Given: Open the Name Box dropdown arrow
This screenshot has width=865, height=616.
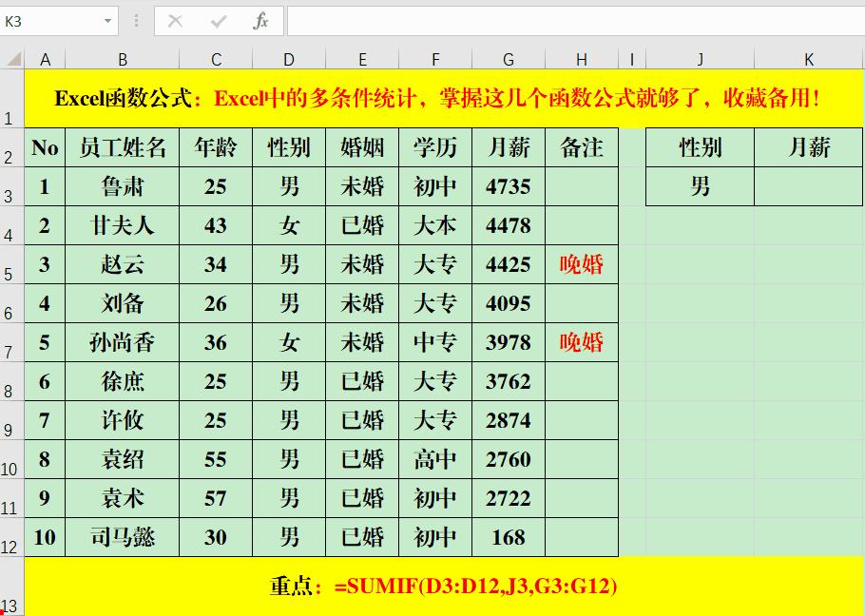Looking at the screenshot, I should click(x=106, y=20).
